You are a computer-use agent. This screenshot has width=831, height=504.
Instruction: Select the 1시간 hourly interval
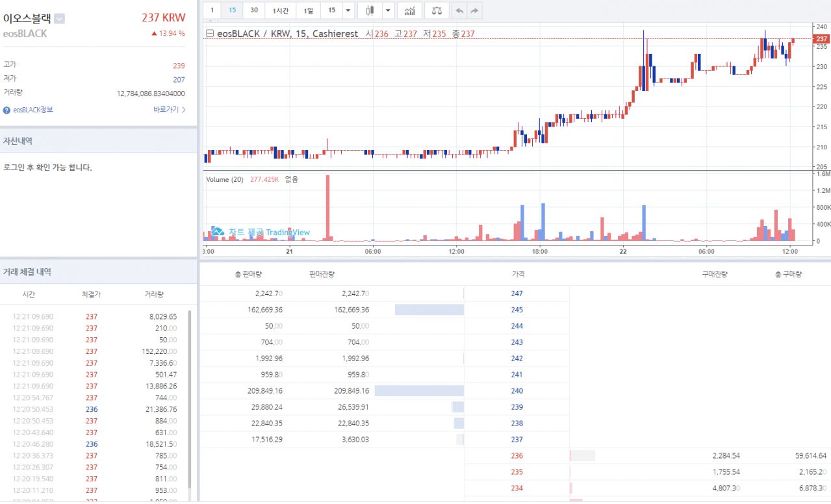(281, 10)
